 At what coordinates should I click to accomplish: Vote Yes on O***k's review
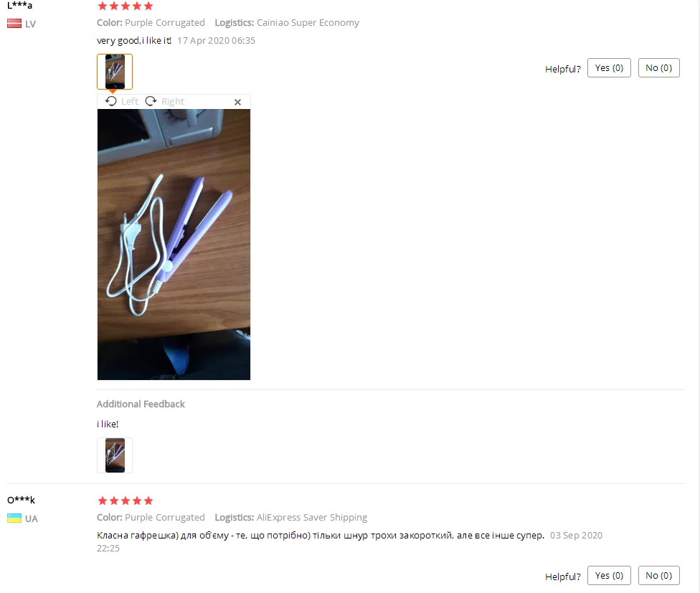coord(609,576)
